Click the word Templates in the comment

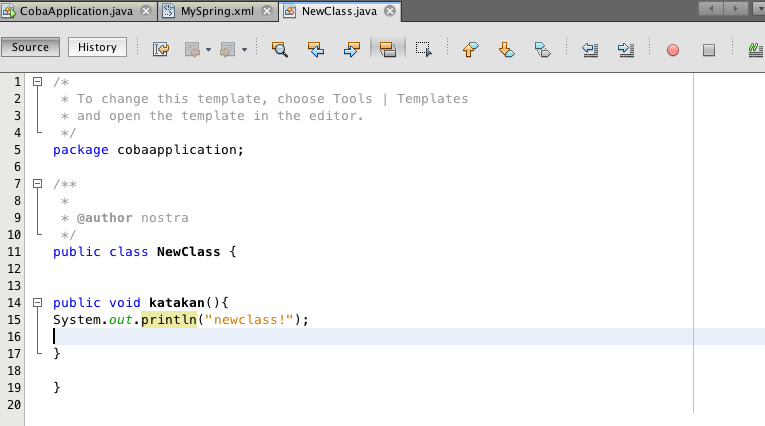point(432,99)
